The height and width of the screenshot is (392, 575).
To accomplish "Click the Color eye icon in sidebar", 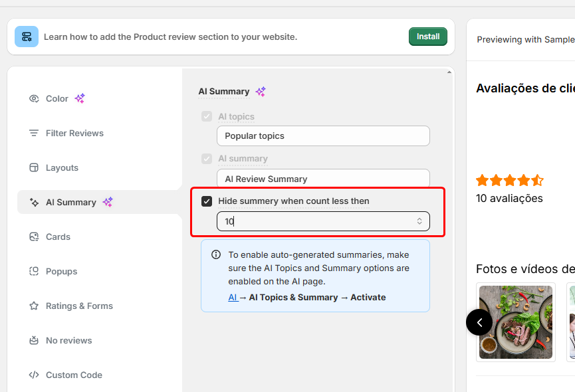I will pyautogui.click(x=34, y=99).
